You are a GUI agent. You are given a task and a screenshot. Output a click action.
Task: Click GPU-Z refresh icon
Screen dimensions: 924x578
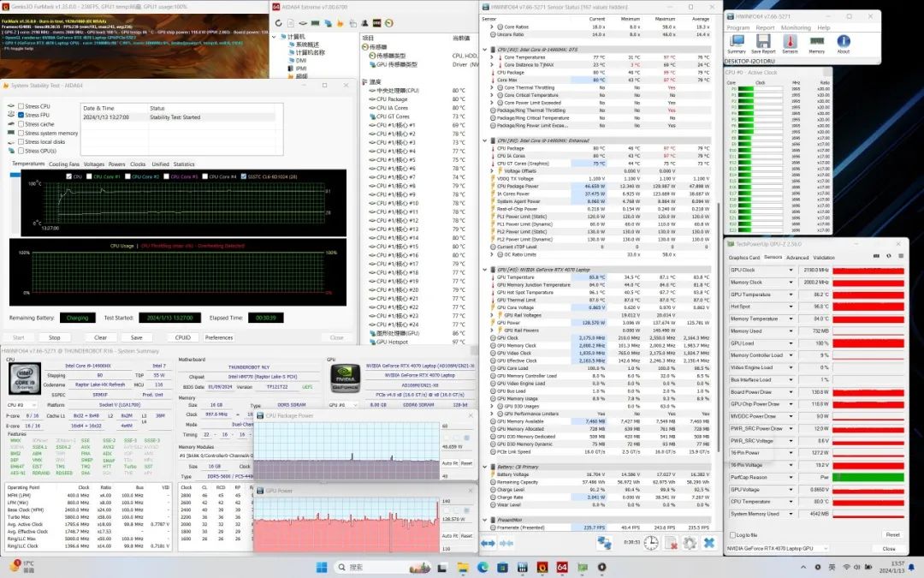[x=889, y=256]
